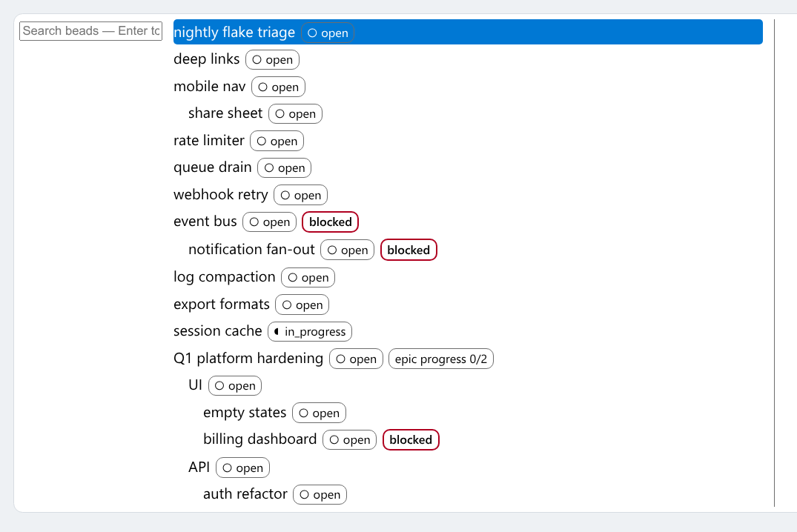Select the nightly flake triage row
The image size is (797, 532).
click(x=468, y=32)
